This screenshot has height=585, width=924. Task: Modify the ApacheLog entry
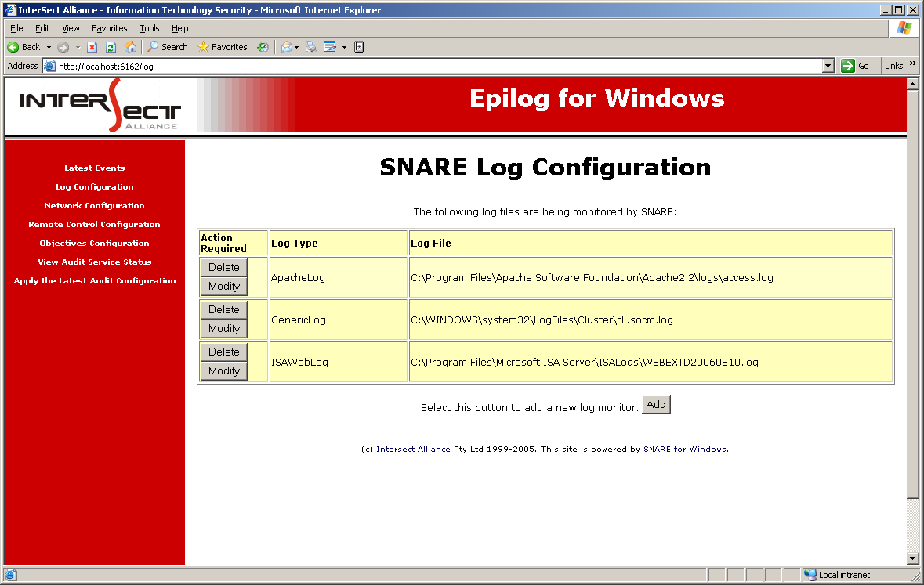coord(224,287)
